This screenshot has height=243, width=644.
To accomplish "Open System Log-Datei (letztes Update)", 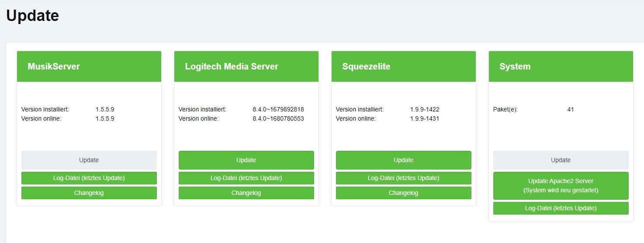I will (x=561, y=208).
